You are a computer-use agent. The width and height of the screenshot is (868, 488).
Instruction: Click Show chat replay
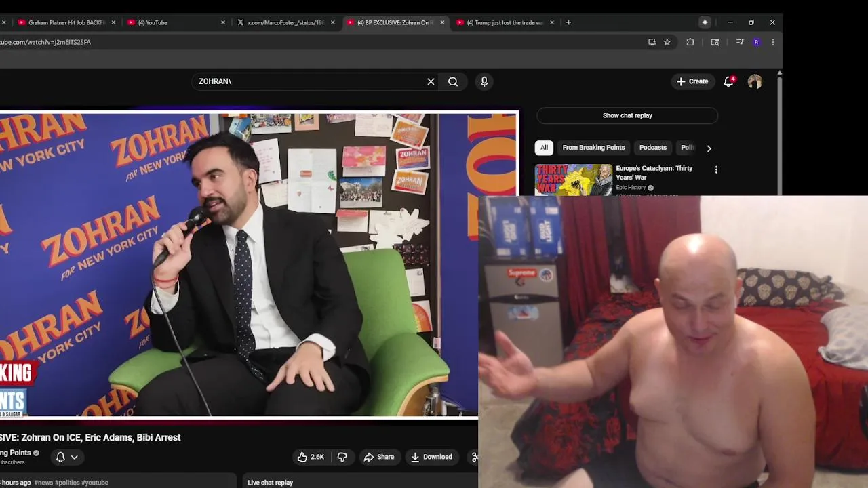pos(627,115)
